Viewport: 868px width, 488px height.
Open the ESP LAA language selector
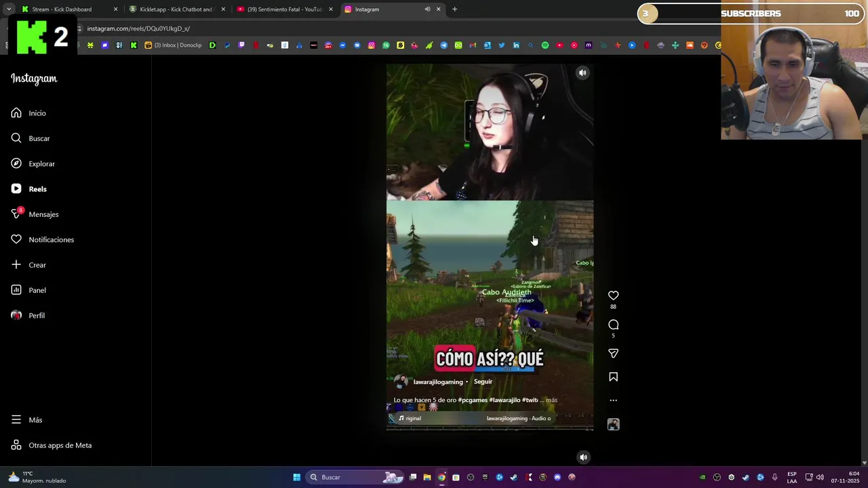click(791, 477)
